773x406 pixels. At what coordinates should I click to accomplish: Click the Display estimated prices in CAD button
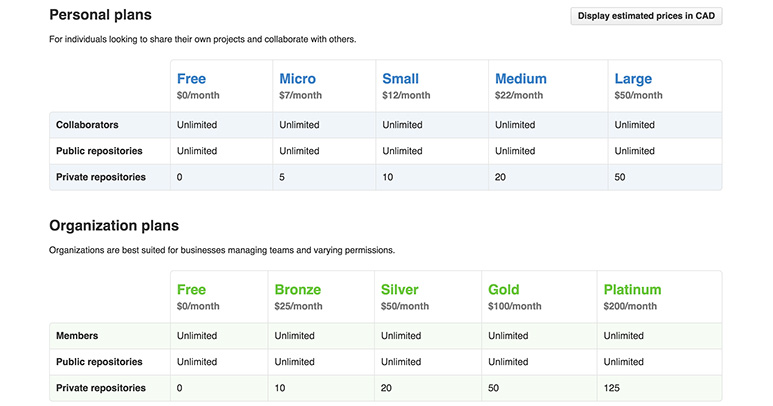(x=645, y=16)
